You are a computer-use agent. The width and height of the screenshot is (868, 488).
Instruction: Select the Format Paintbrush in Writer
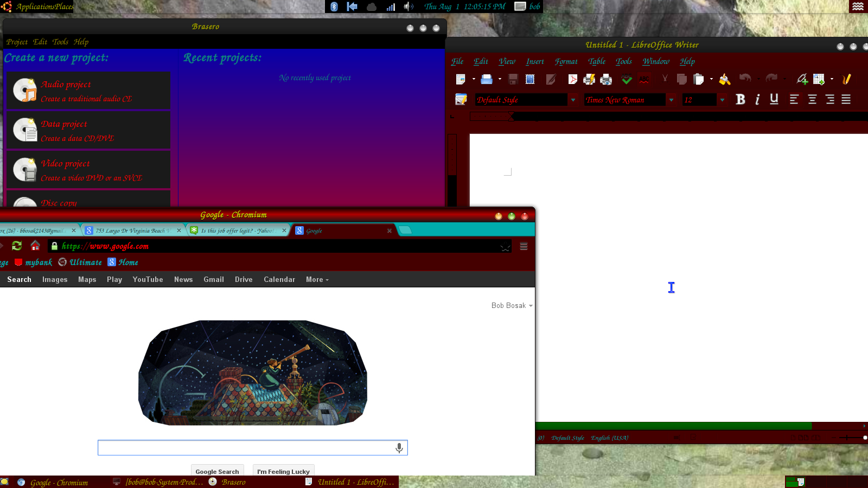(725, 79)
